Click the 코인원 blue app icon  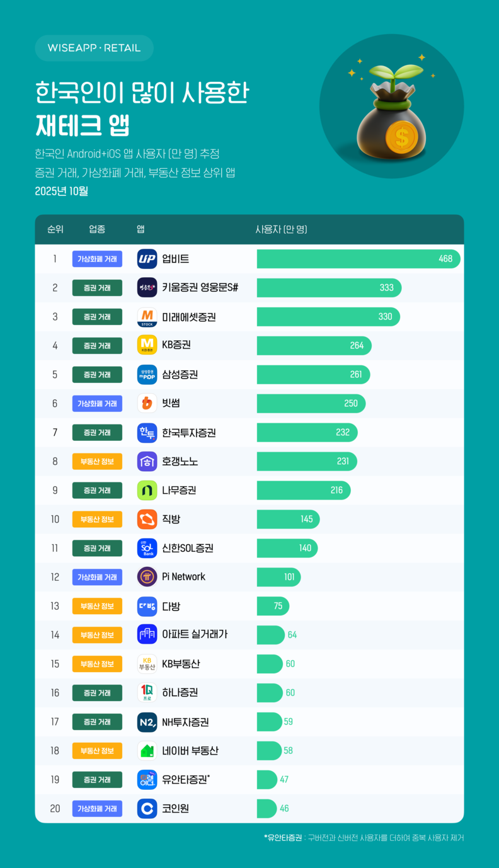click(147, 808)
